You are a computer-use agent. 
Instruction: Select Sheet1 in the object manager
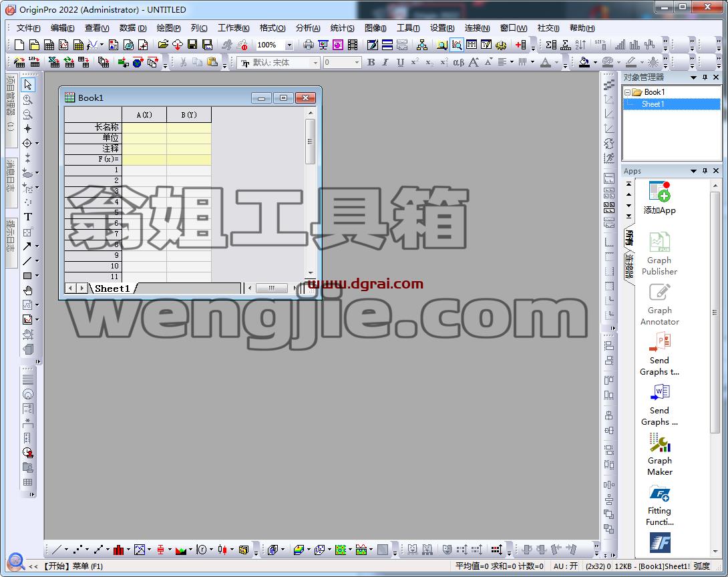tap(653, 104)
